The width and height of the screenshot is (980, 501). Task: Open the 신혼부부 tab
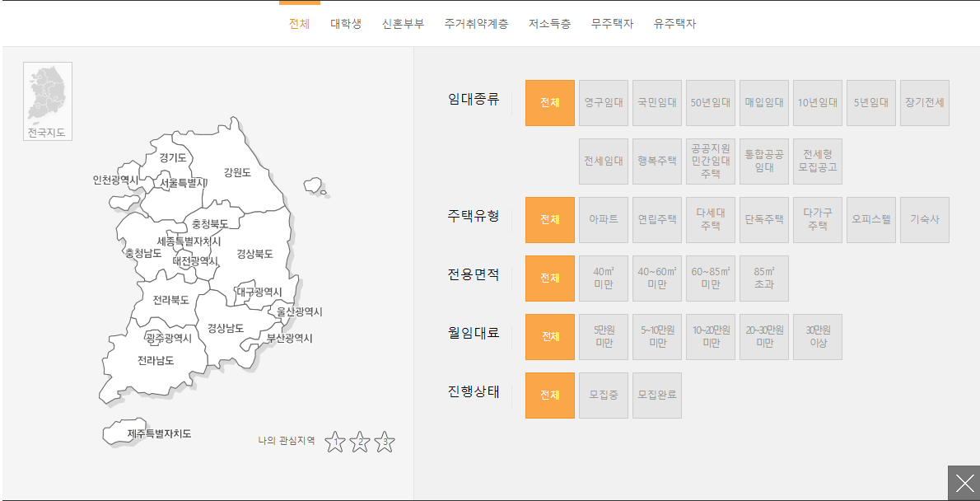pyautogui.click(x=403, y=24)
